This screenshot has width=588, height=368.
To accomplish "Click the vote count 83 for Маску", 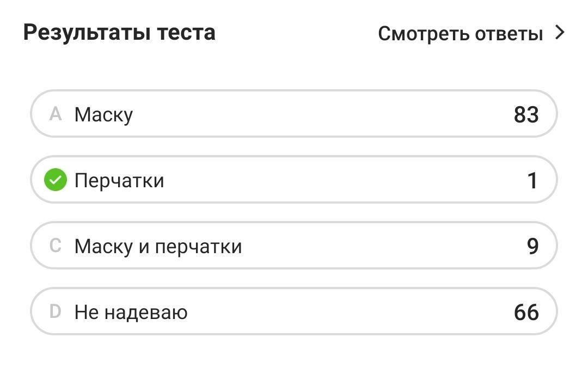I will coord(526,115).
